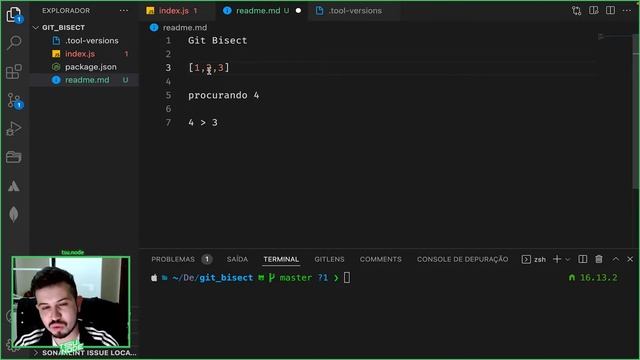The width and height of the screenshot is (640, 360).
Task: Click the webcam overlay thumbnail
Action: point(71,302)
